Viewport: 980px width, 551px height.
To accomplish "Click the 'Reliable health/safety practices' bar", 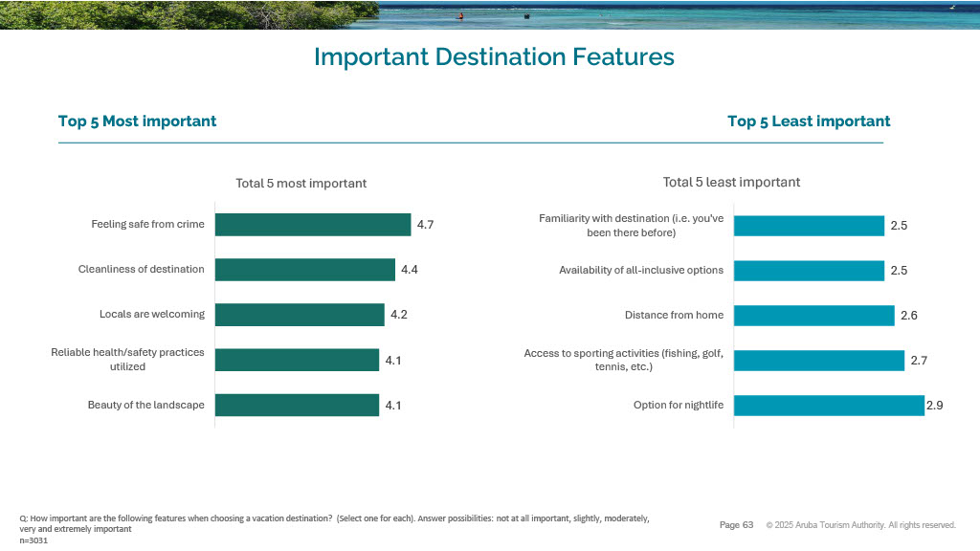I will point(297,360).
